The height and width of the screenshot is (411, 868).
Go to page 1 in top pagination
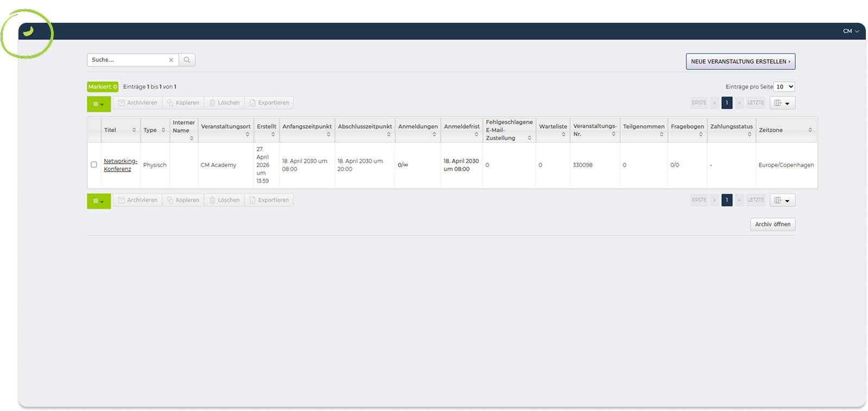pyautogui.click(x=727, y=102)
